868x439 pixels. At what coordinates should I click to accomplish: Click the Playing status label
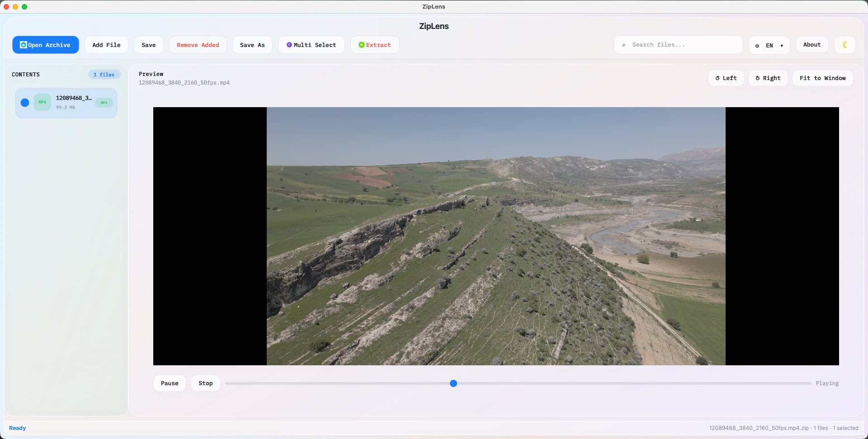[x=827, y=383]
